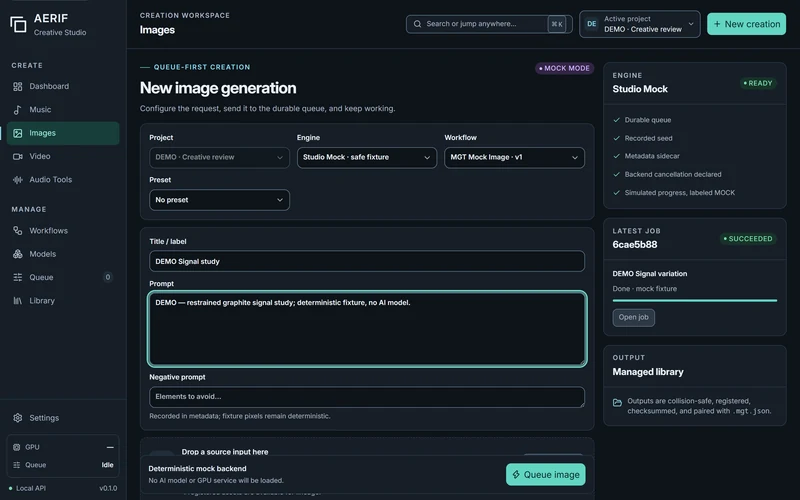
Task: Switch to the Video section
Action: coord(63,157)
